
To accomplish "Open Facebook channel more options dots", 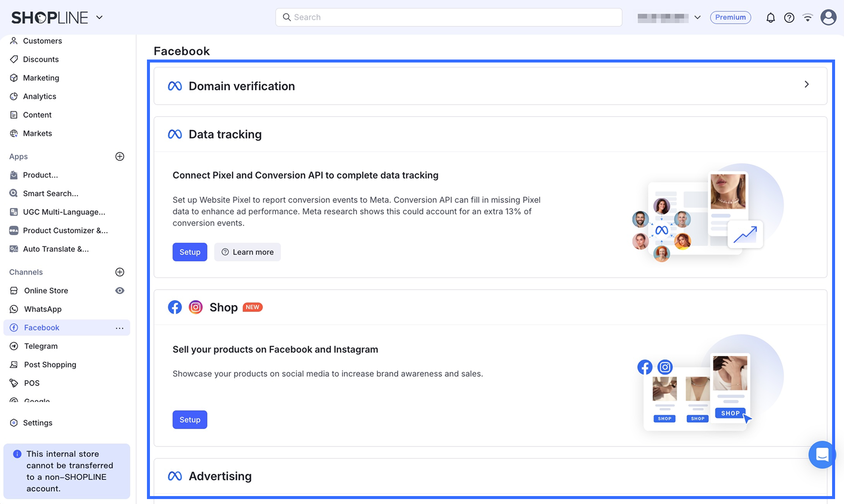I will 120,328.
